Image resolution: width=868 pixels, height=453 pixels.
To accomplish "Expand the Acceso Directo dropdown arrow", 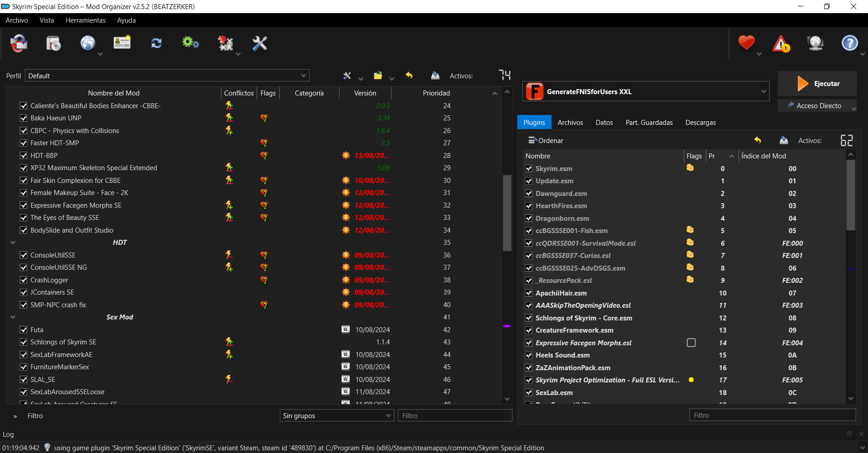I will [x=854, y=108].
